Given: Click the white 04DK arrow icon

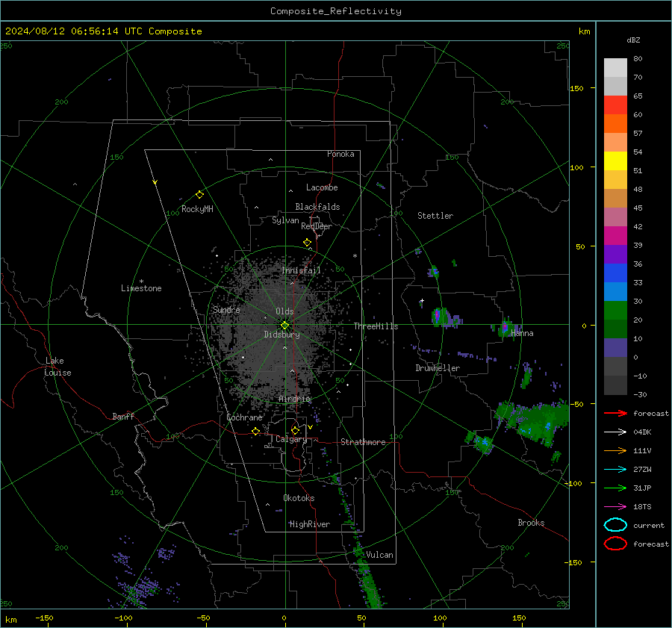Looking at the screenshot, I should [x=615, y=432].
